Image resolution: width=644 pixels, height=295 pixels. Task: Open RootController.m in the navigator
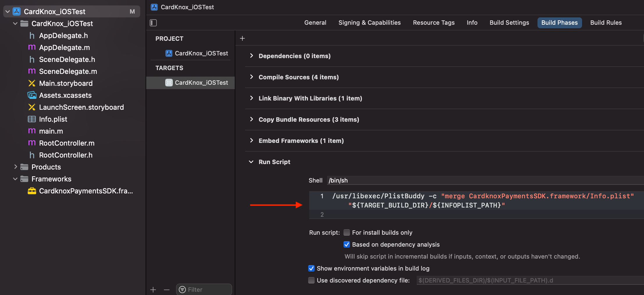pyautogui.click(x=67, y=143)
